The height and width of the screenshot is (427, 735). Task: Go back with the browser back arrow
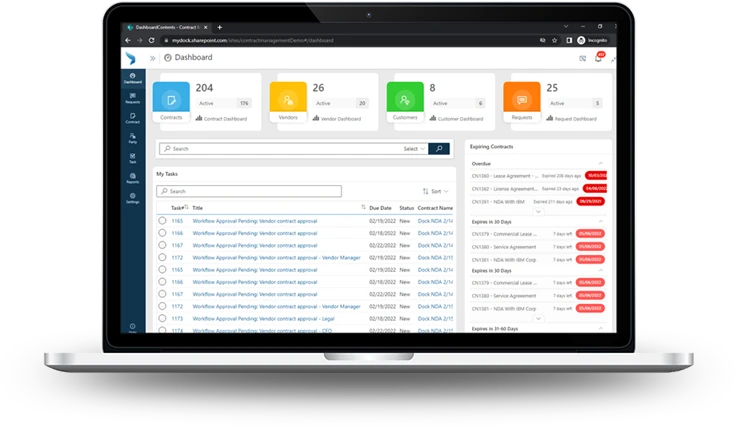coord(128,40)
